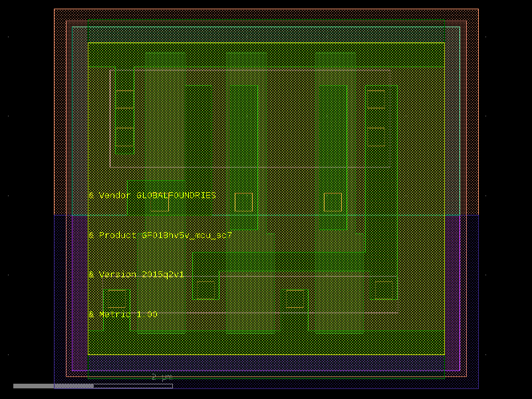This screenshot has height=399, width=532.
Task: Click the '& Version 2015q2v1' text label
Action: coord(136,275)
